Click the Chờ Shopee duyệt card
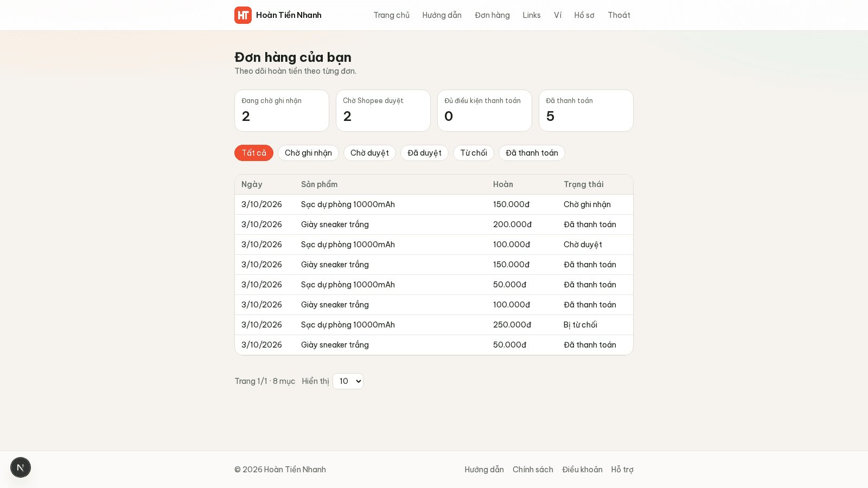Screen dimensions: 868x488 (x=383, y=111)
